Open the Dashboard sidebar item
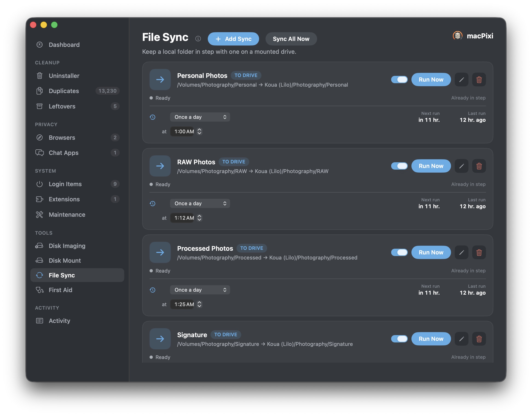Viewport: 532px width, 416px height. (77, 45)
